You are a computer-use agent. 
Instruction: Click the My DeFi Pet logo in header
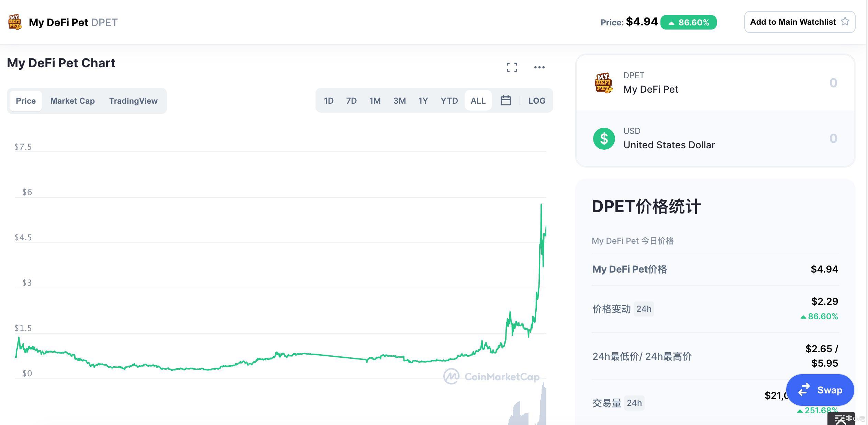[15, 22]
